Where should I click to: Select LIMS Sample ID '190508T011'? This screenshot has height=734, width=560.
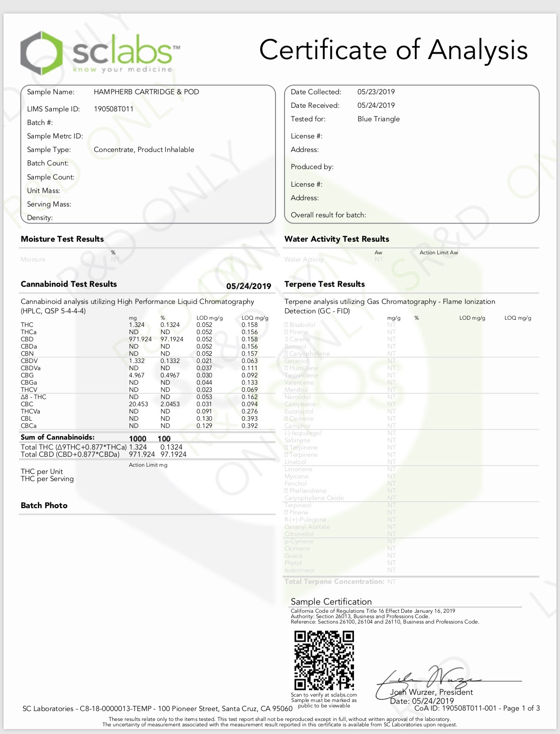pyautogui.click(x=114, y=109)
